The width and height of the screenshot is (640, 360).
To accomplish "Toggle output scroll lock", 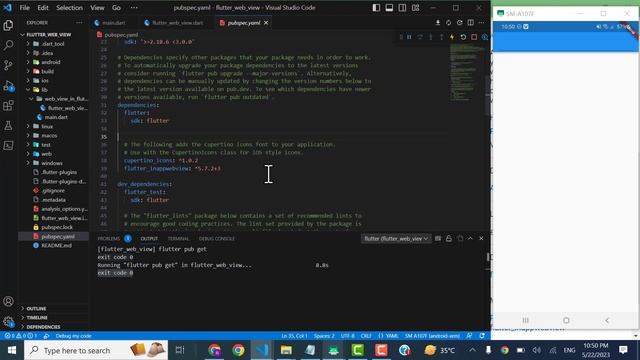I will [x=449, y=238].
